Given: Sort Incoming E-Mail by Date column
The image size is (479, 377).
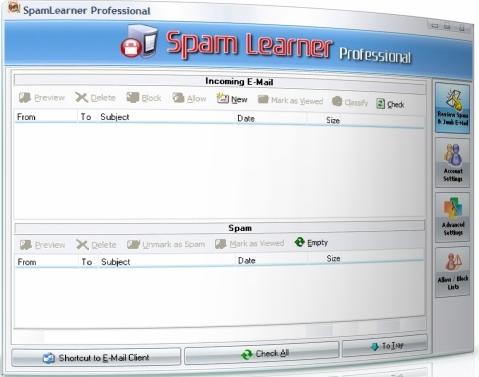Looking at the screenshot, I should 271,119.
